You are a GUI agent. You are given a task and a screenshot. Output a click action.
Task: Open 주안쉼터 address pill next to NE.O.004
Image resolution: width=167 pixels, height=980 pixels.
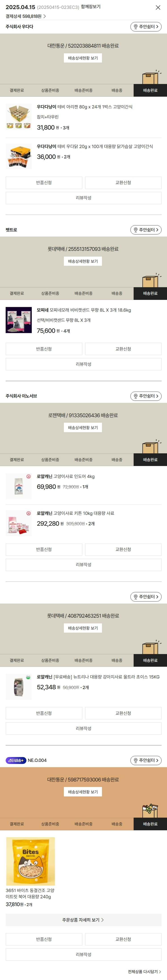(x=146, y=760)
